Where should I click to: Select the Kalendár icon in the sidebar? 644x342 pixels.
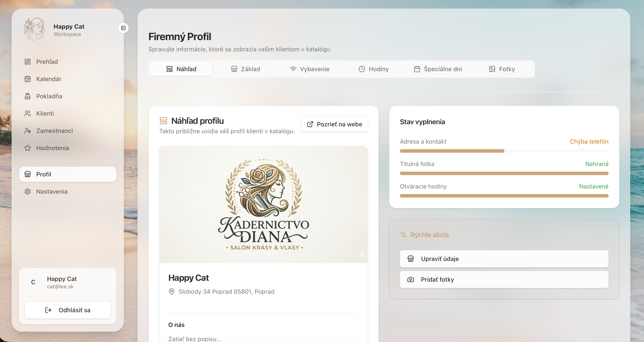(x=28, y=79)
